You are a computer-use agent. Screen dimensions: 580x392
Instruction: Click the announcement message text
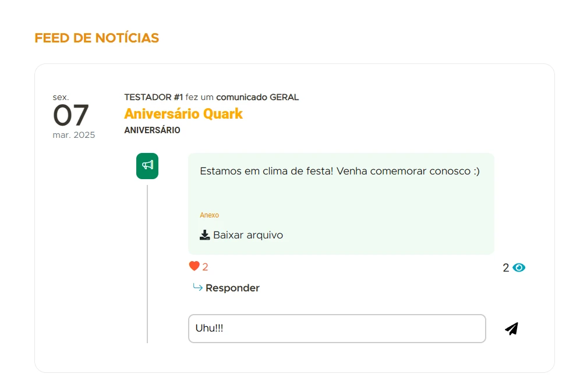[x=339, y=171]
